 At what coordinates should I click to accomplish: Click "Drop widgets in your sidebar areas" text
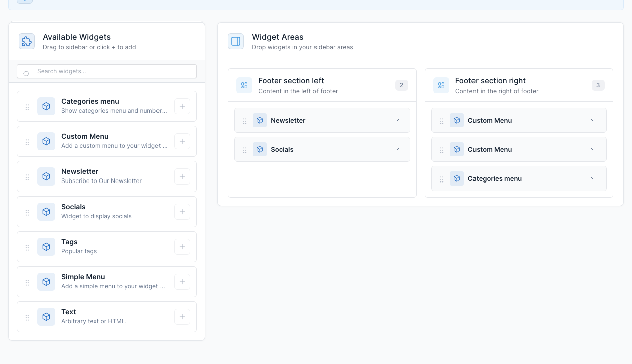(x=302, y=47)
